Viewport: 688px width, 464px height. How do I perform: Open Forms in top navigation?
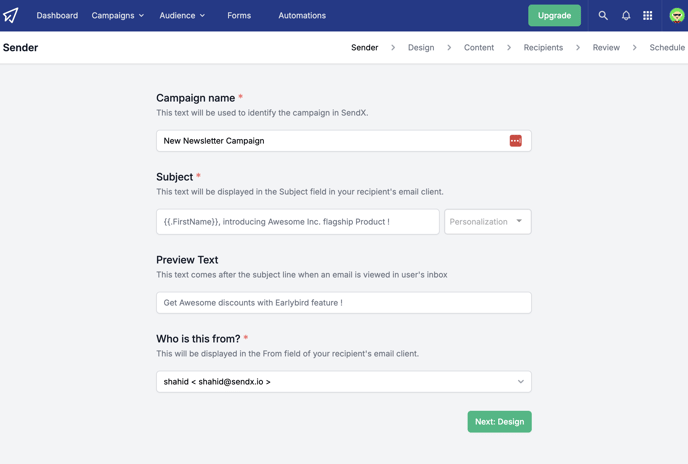coord(239,15)
